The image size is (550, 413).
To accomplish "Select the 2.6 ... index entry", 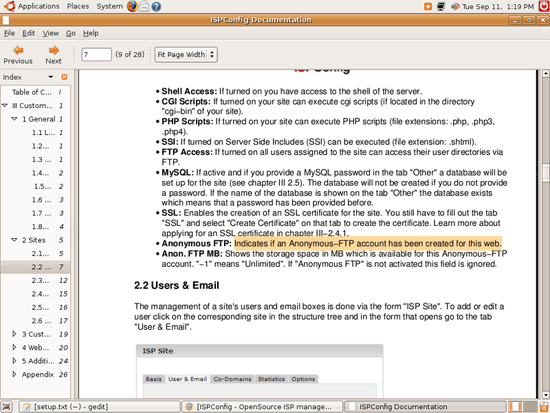I will click(35, 321).
